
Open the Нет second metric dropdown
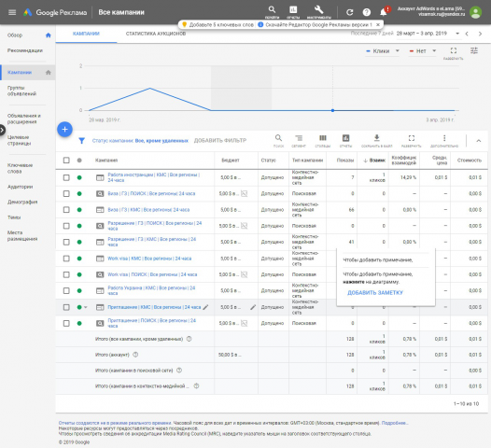[x=423, y=51]
